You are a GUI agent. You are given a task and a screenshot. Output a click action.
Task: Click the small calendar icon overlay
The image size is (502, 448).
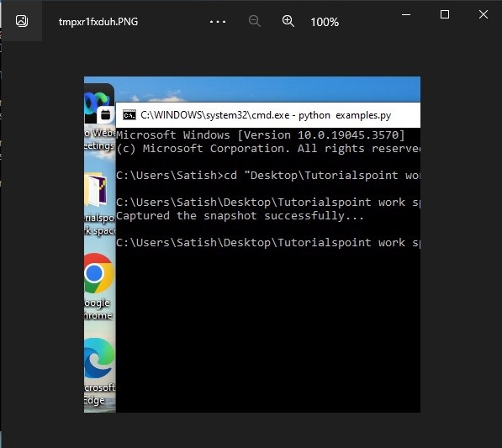tap(106, 114)
